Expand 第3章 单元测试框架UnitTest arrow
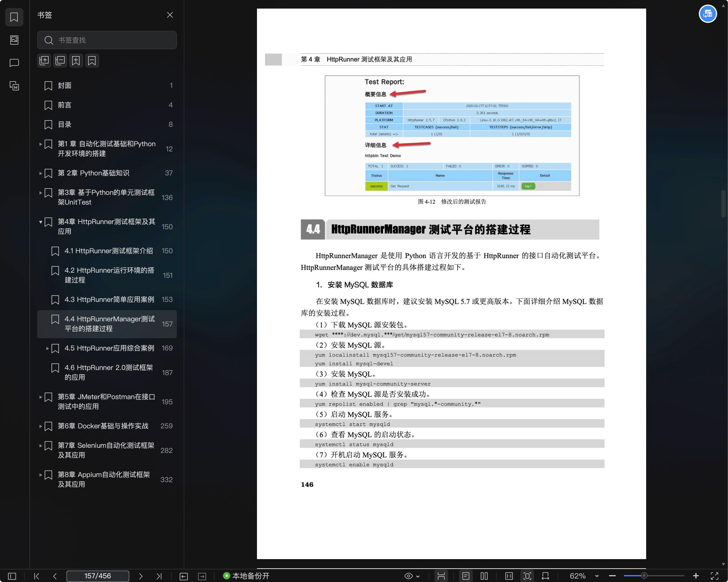 41,193
